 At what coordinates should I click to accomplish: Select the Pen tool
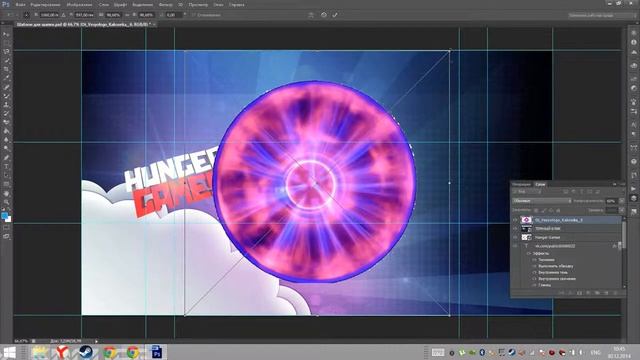point(6,158)
